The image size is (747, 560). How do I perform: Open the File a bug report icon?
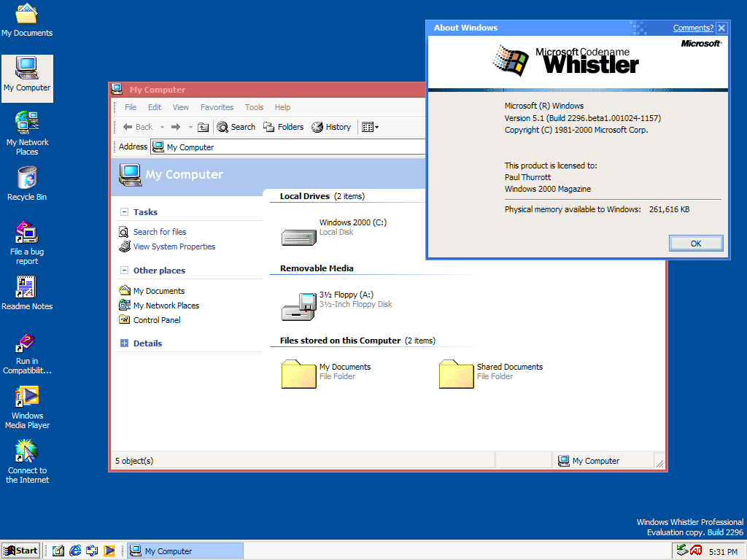pos(26,233)
